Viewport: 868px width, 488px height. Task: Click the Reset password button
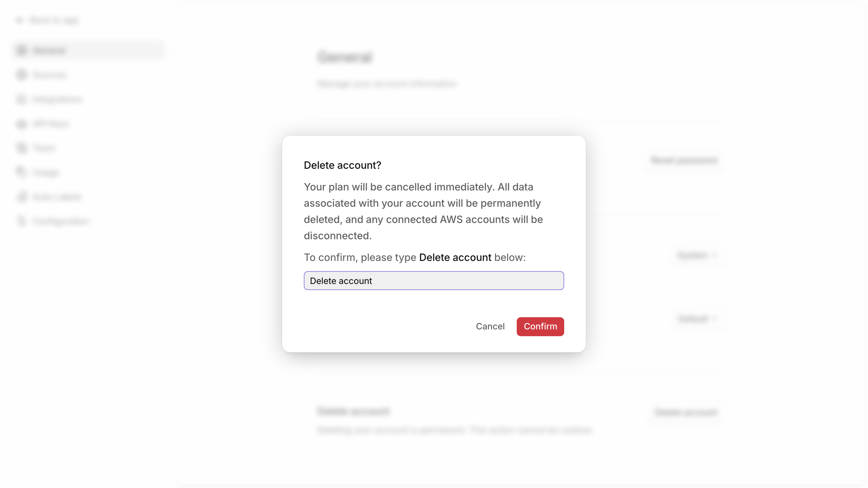point(684,161)
